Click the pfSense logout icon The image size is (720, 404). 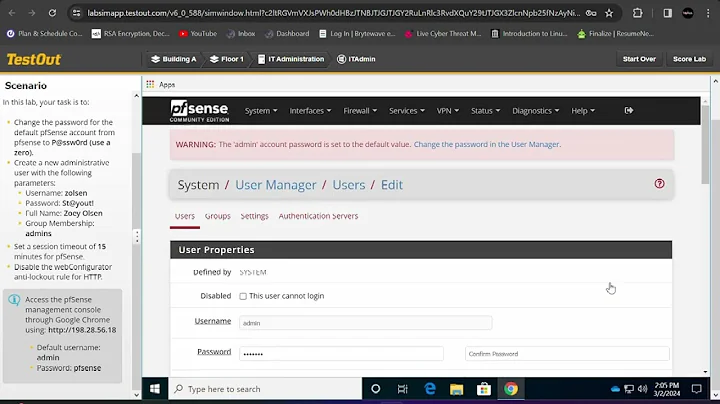click(629, 110)
